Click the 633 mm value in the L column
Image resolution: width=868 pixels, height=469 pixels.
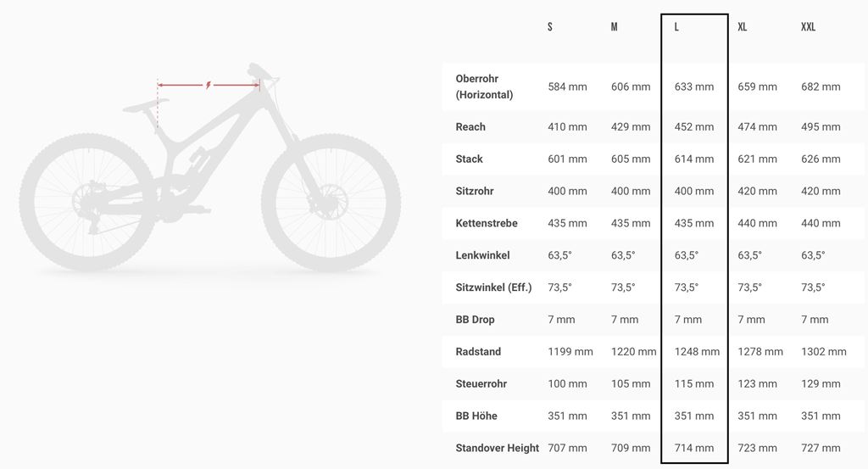[x=694, y=87]
